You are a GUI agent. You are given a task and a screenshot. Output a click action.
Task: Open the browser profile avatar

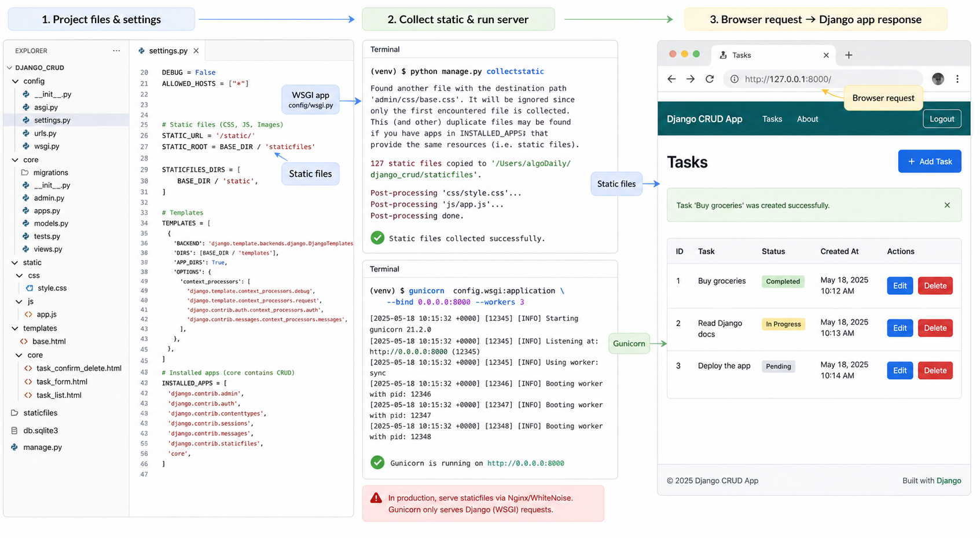click(938, 79)
